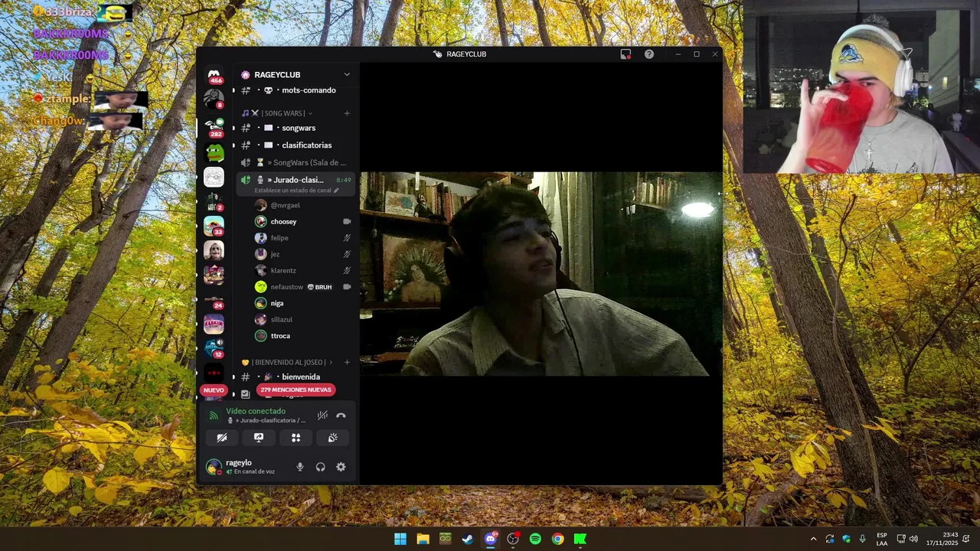
Task: Open the server with badge 8
Action: (x=214, y=99)
